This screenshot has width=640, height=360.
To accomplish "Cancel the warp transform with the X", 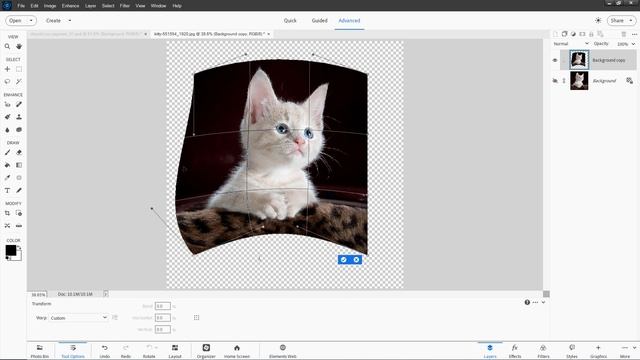I will pos(356,260).
